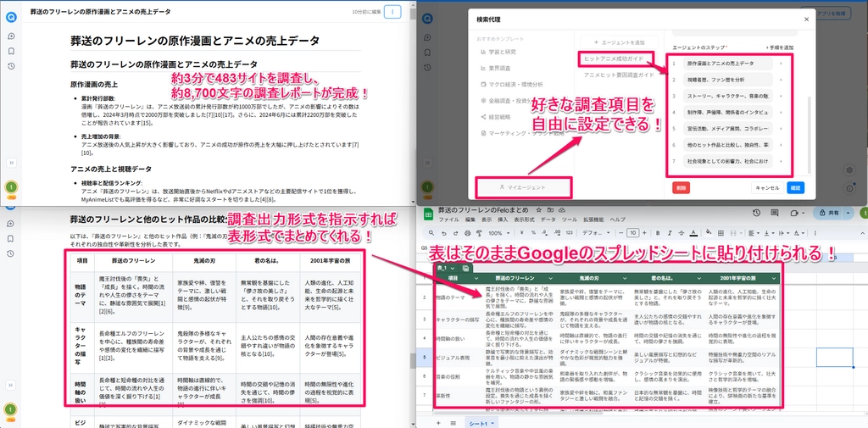
Task: Star the 葬送のフリーレンのFeloまとめ spreadsheet
Action: tap(538, 210)
